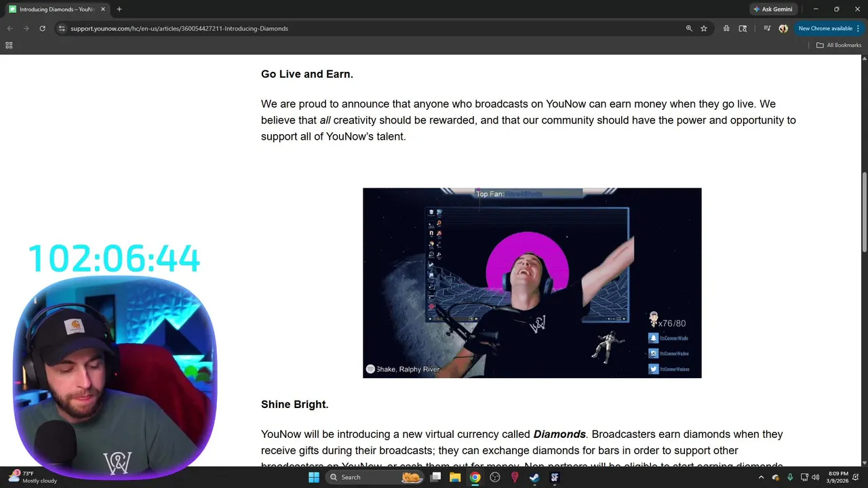View site information icon in address bar
868x488 pixels.
(x=62, y=28)
